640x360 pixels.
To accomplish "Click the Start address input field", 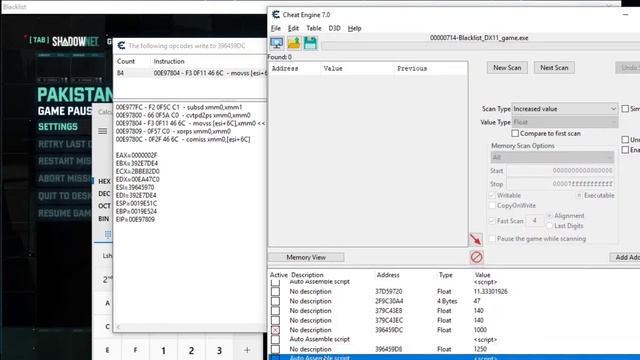I will (x=560, y=171).
